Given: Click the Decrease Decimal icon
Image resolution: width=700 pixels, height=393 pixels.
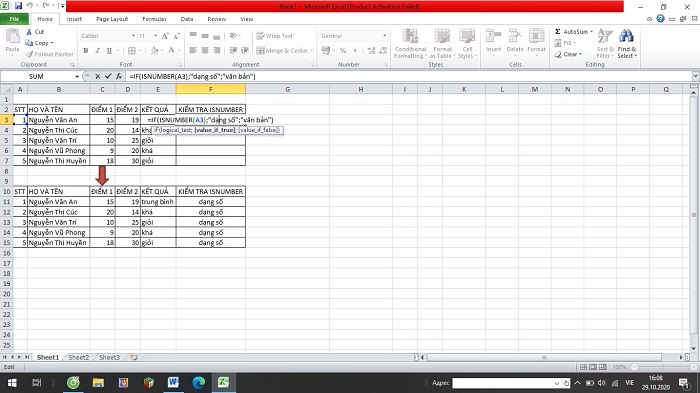Looking at the screenshot, I should pyautogui.click(x=383, y=50).
